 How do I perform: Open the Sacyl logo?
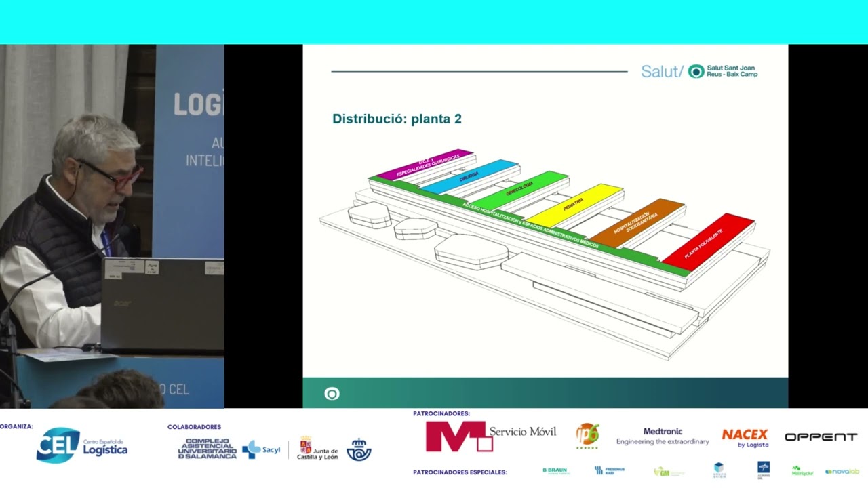click(x=261, y=449)
